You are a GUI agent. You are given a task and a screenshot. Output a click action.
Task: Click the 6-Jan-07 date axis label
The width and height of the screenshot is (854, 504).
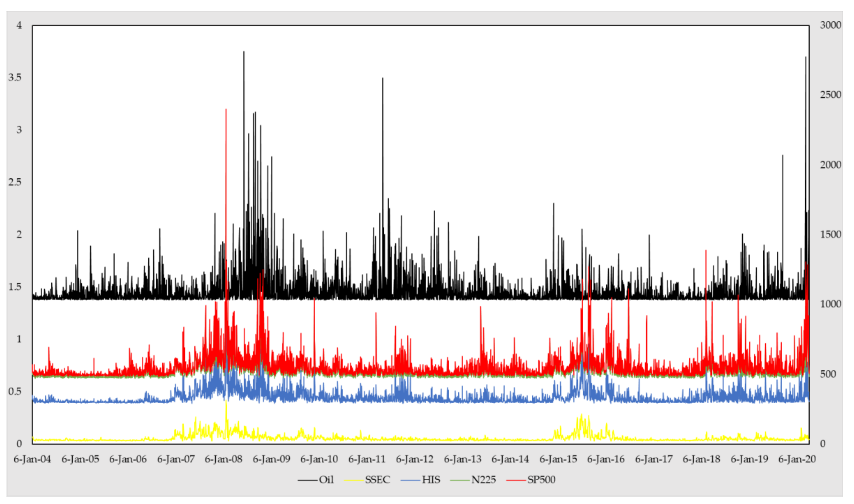tap(176, 459)
